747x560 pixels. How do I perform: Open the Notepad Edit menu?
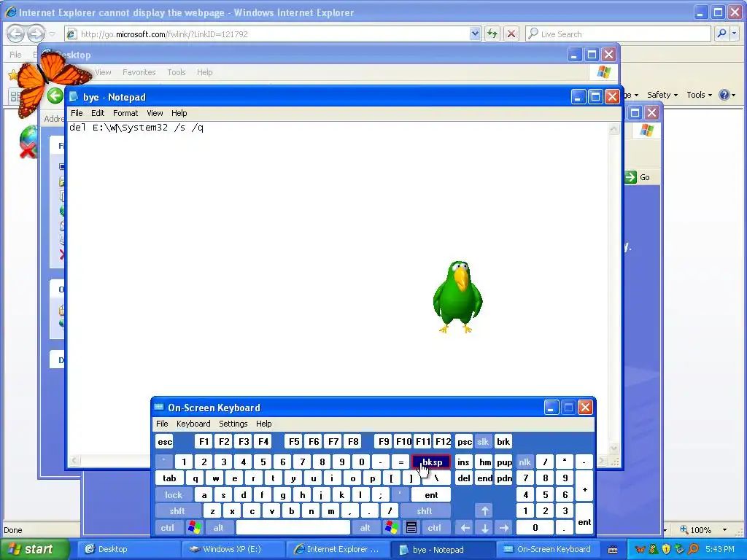[x=98, y=113]
